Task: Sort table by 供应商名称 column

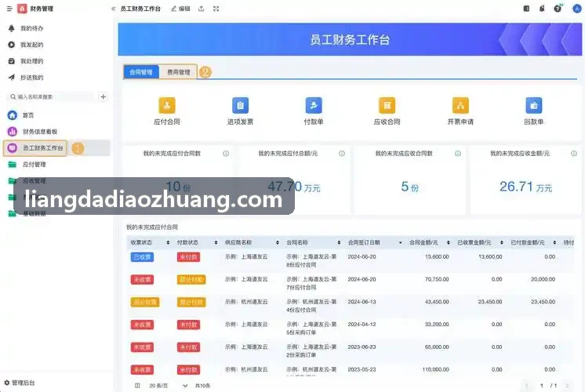Action: [x=278, y=242]
